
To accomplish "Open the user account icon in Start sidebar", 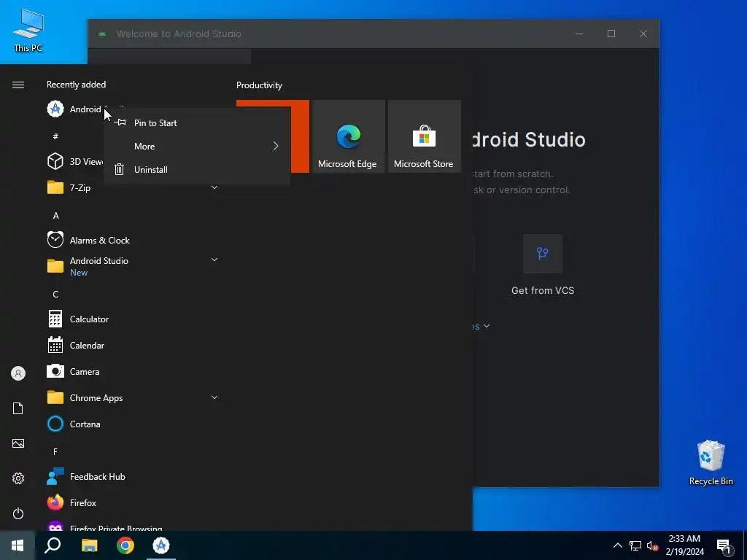I will coord(18,373).
